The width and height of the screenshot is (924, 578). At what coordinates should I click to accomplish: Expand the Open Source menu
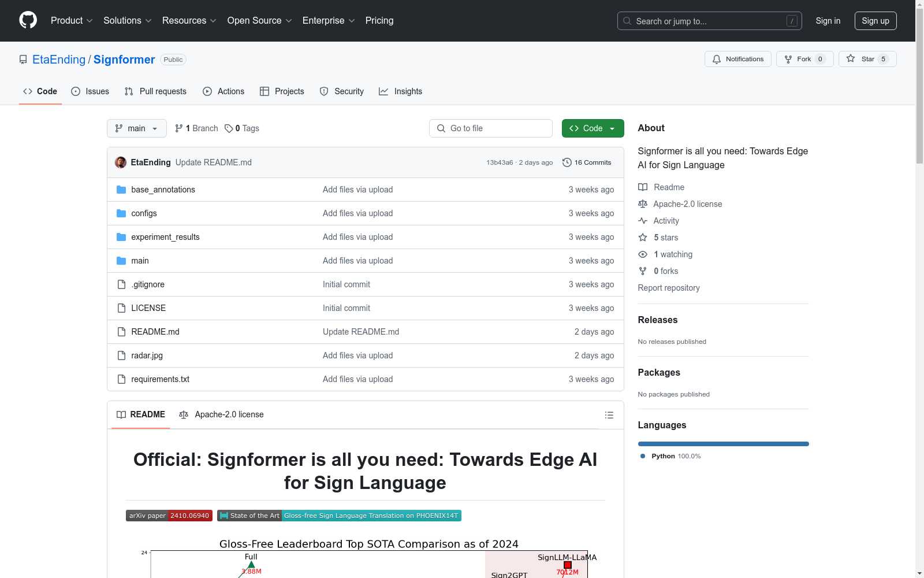coord(260,20)
